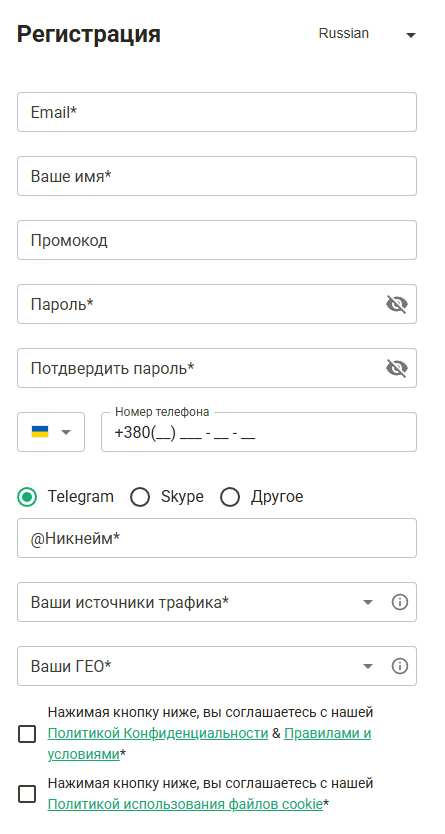The height and width of the screenshot is (834, 445).
Task: Click the info icon next to Ваши источники трафика
Action: tap(400, 602)
